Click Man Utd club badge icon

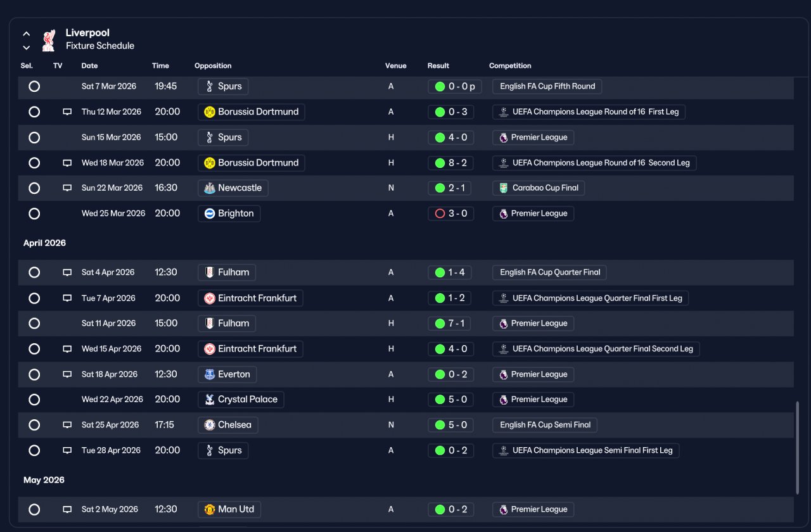point(209,509)
